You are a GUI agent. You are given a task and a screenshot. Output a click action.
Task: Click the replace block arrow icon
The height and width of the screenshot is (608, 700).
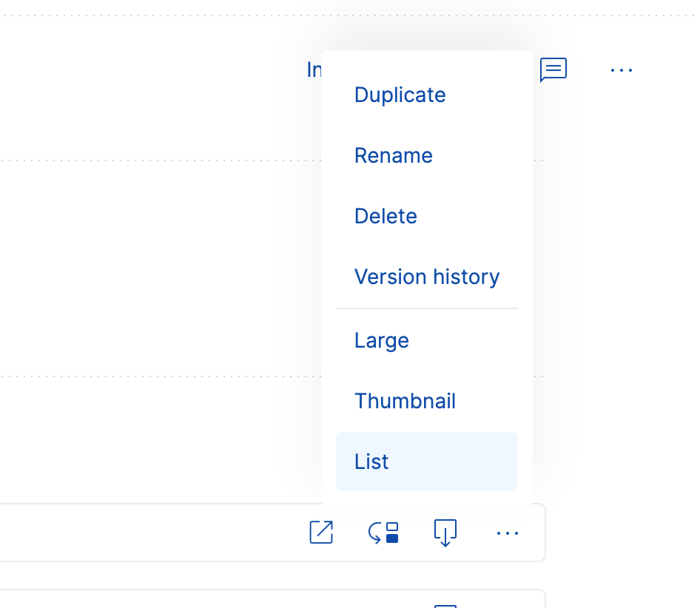[383, 533]
